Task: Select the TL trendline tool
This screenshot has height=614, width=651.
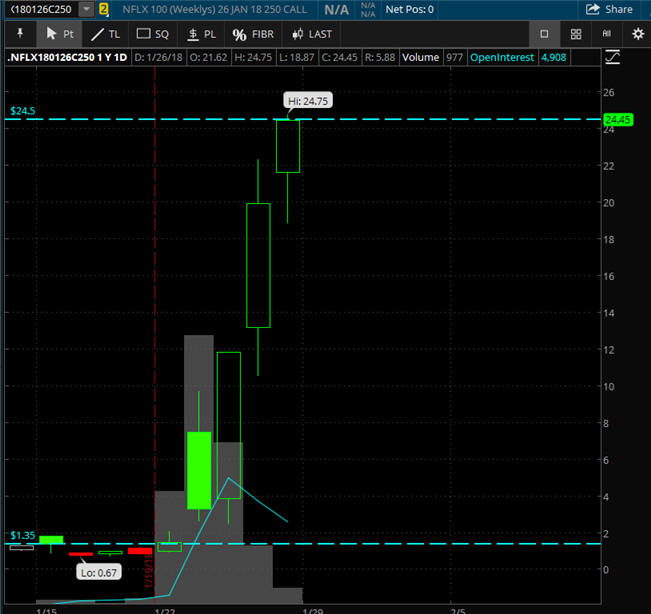Action: point(104,34)
